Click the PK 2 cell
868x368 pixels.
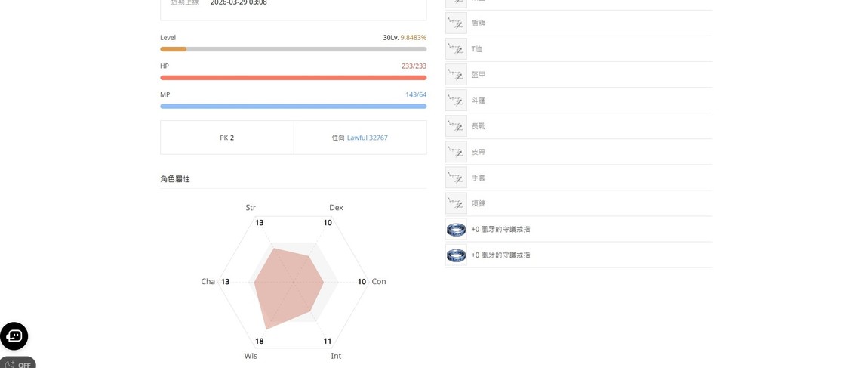coord(226,138)
